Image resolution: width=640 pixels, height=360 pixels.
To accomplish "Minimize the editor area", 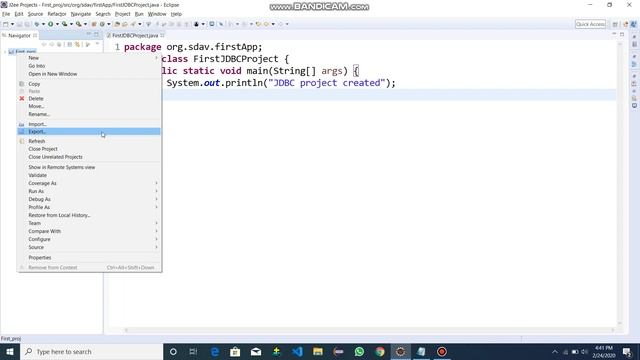I will (x=614, y=34).
